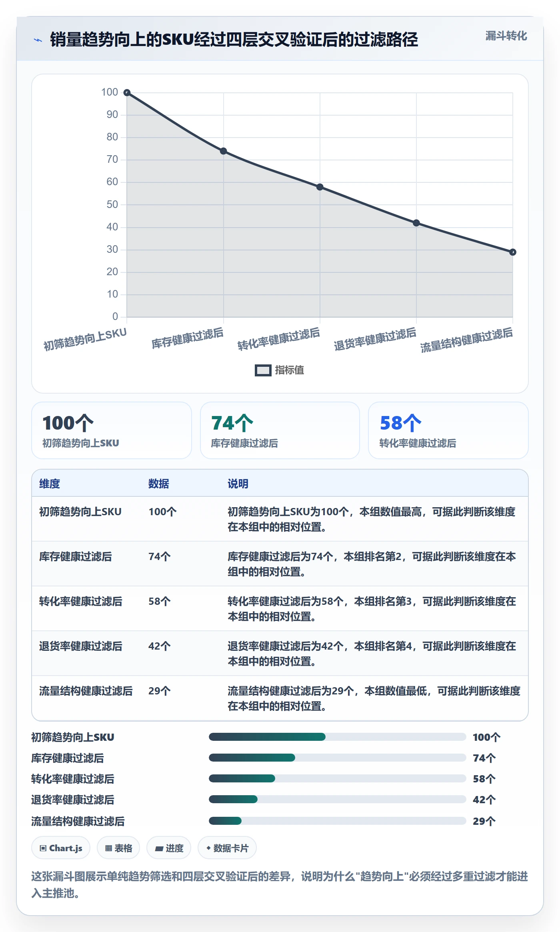The image size is (560, 932).
Task: Click the chart data point at value 42
Action: 416,223
